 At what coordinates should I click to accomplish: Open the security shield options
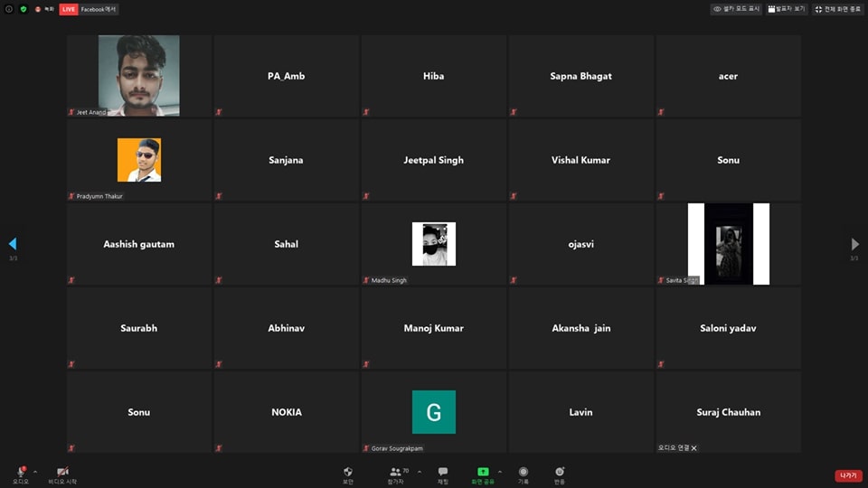click(348, 472)
